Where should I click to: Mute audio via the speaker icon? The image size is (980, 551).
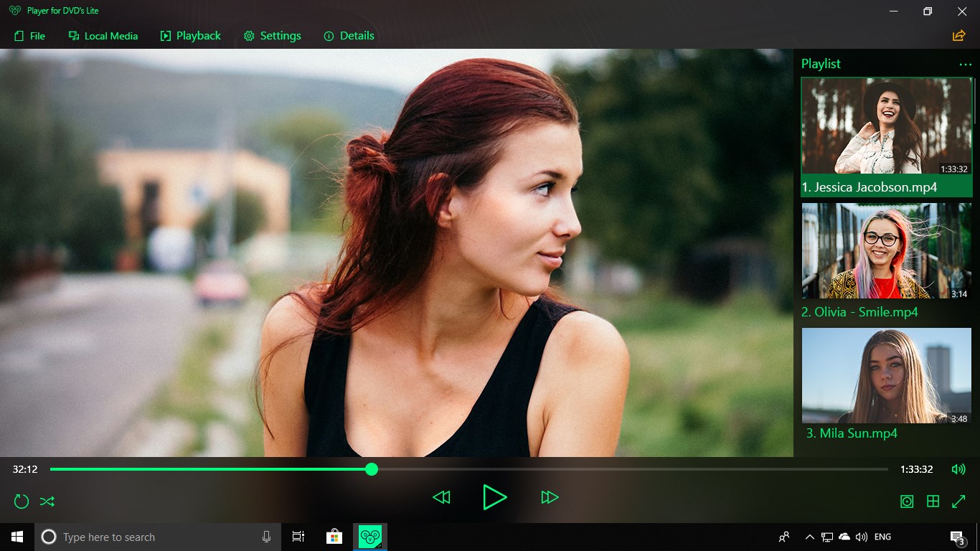click(x=958, y=468)
